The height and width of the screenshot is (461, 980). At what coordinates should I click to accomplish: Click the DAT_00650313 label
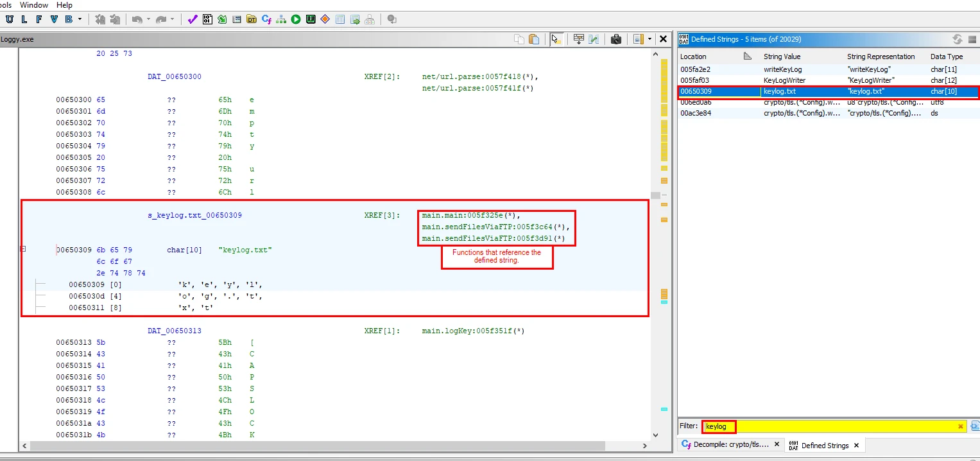pyautogui.click(x=175, y=331)
